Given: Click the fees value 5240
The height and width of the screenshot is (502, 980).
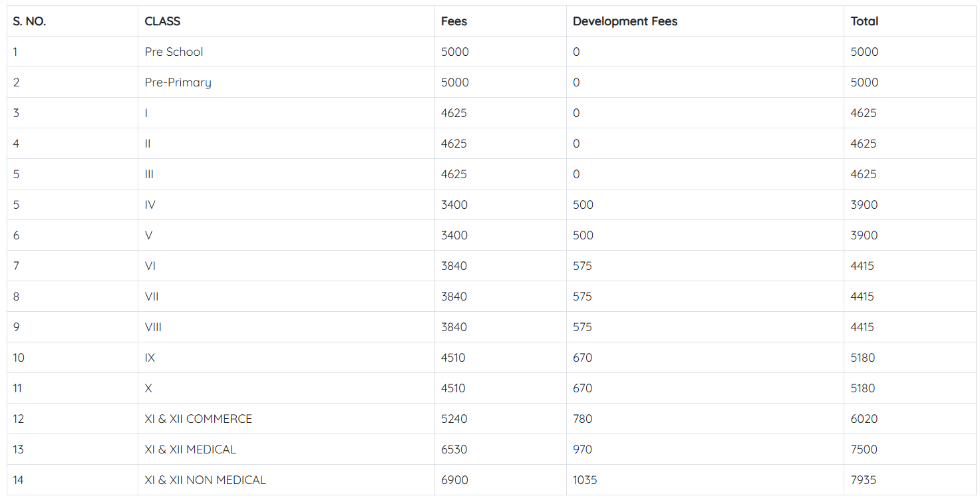Looking at the screenshot, I should click(454, 419).
